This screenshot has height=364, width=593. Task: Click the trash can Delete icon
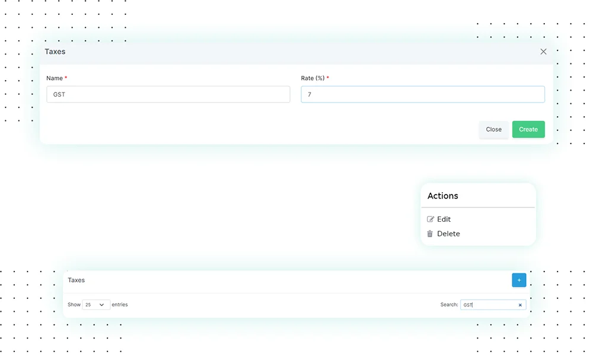(431, 234)
